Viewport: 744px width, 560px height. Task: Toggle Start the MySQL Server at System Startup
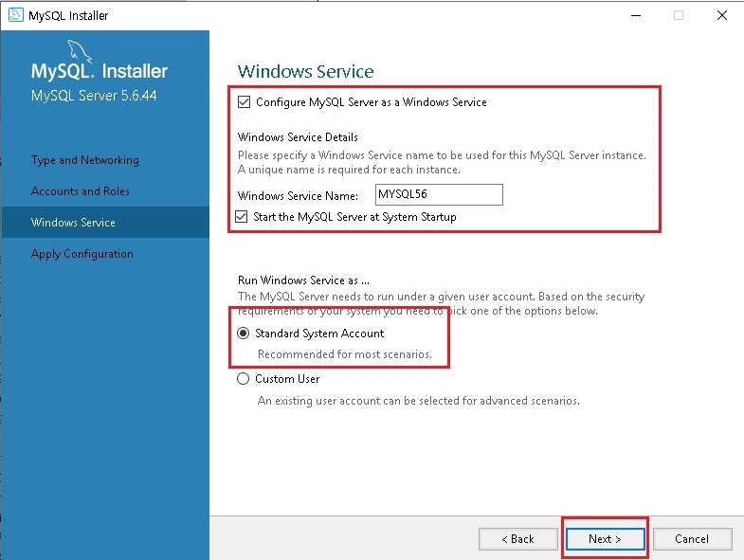click(x=242, y=217)
